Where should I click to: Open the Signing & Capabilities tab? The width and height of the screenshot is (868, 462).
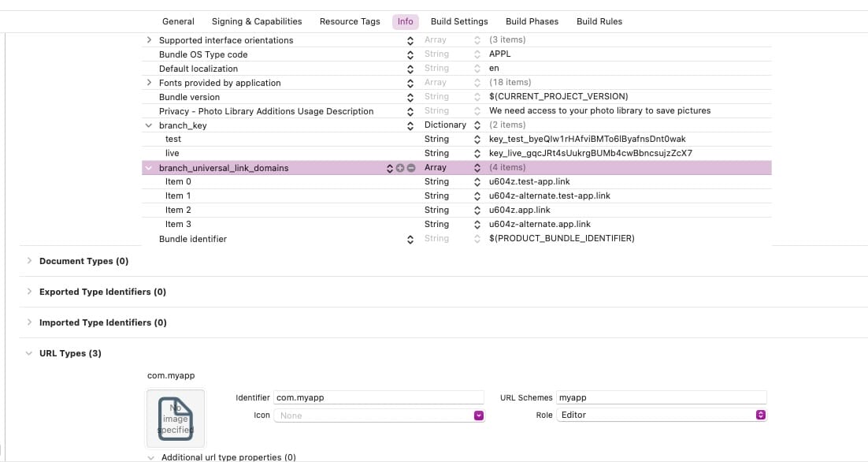[257, 21]
